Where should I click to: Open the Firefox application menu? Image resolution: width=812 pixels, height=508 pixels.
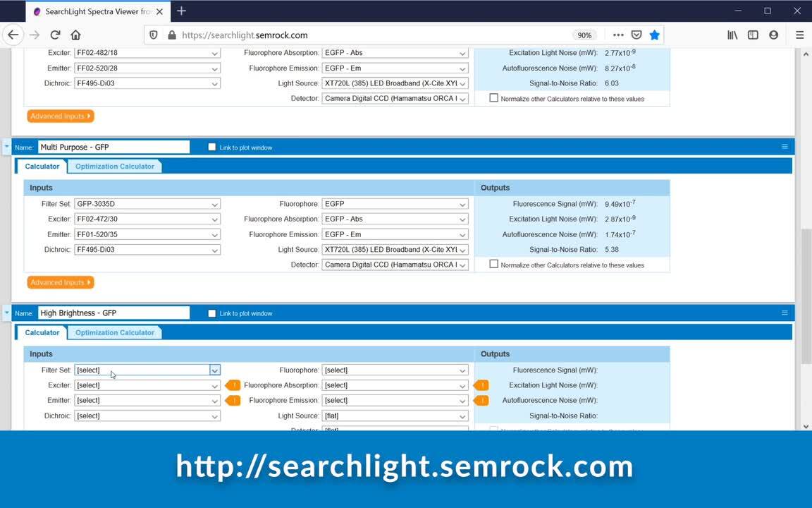coord(799,35)
